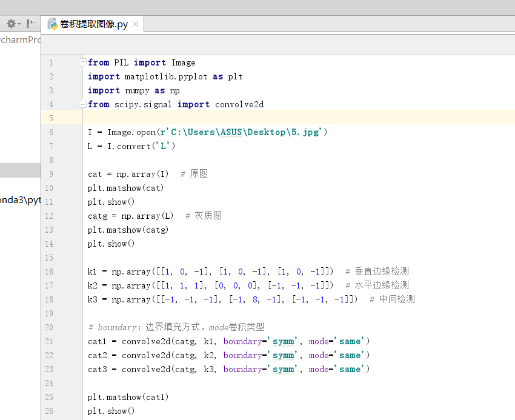Click 'plt.show()' on line 26
Image resolution: width=515 pixels, height=420 pixels.
tap(111, 411)
